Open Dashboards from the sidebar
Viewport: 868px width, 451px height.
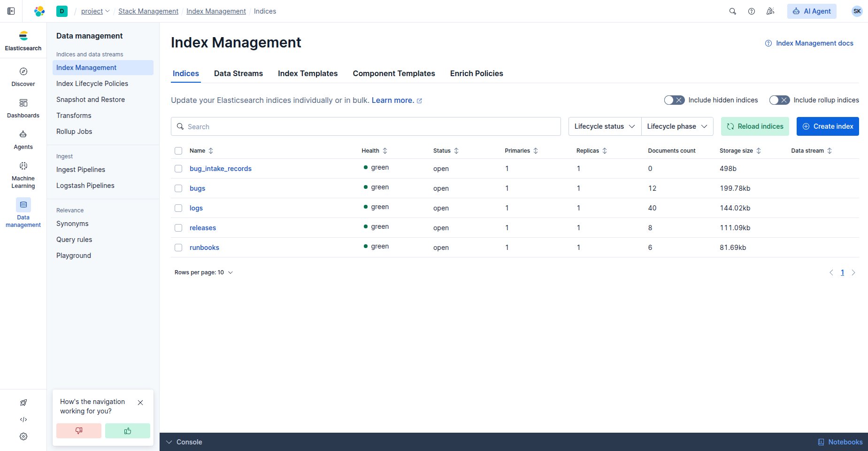23,109
